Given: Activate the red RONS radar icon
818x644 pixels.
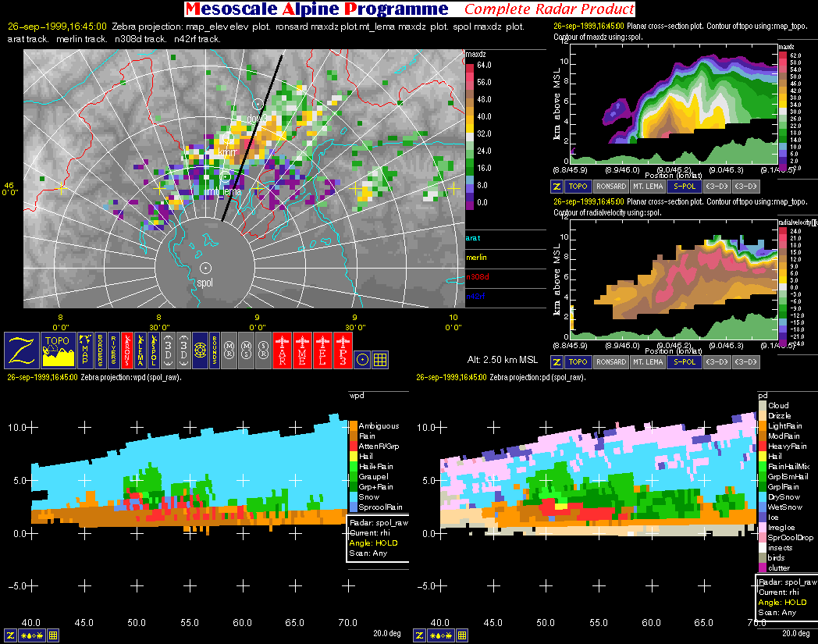Looking at the screenshot, I should click(128, 350).
